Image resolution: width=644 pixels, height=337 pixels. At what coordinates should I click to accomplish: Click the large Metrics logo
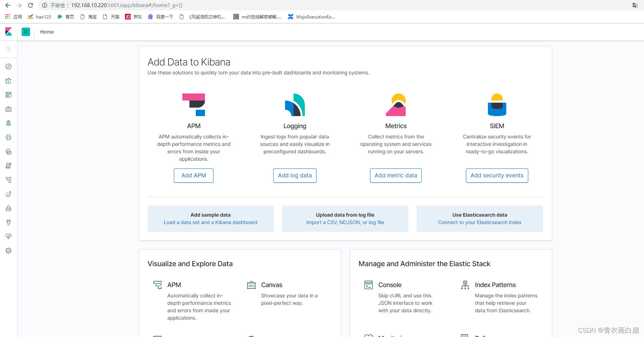coord(396,105)
